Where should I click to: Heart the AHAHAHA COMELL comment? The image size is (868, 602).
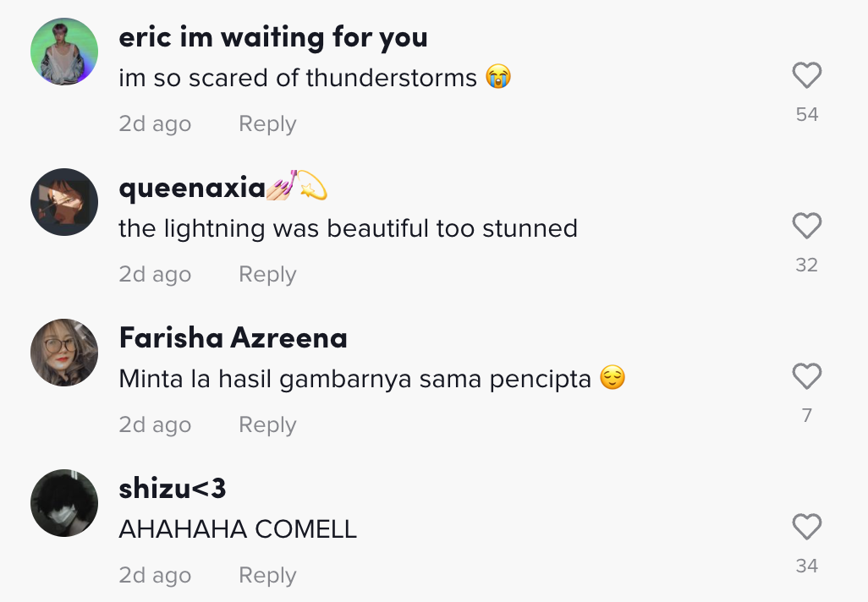(806, 527)
